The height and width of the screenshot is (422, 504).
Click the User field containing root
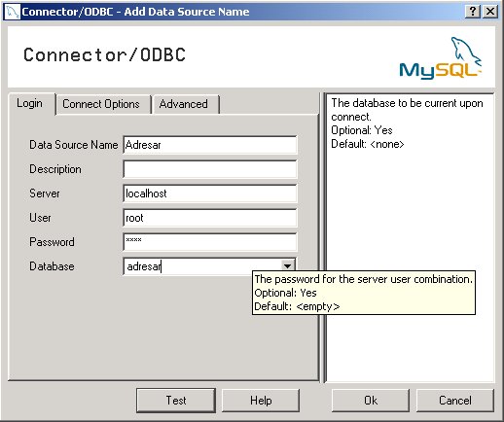(x=210, y=218)
